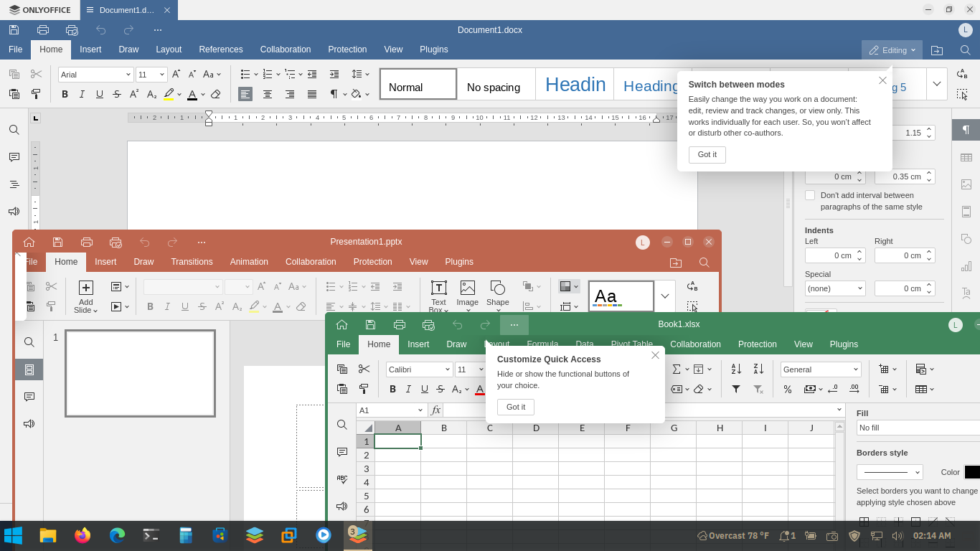Toggle Italic in the Book1 ribbon
The width and height of the screenshot is (980, 551).
(409, 389)
